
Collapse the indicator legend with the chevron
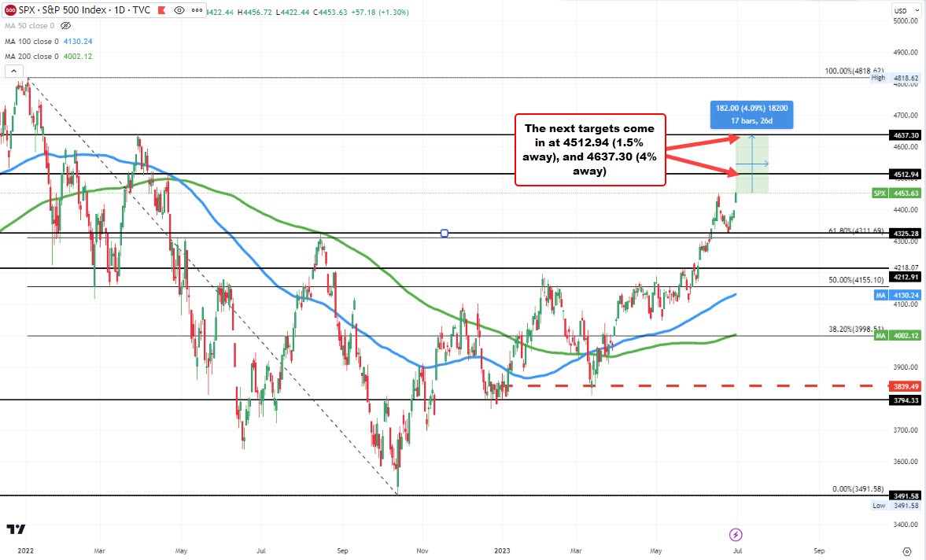13,71
